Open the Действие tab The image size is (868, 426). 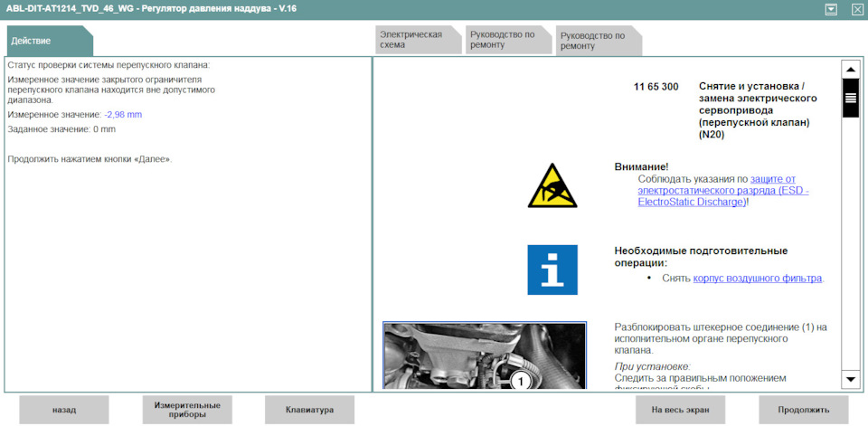coord(50,41)
